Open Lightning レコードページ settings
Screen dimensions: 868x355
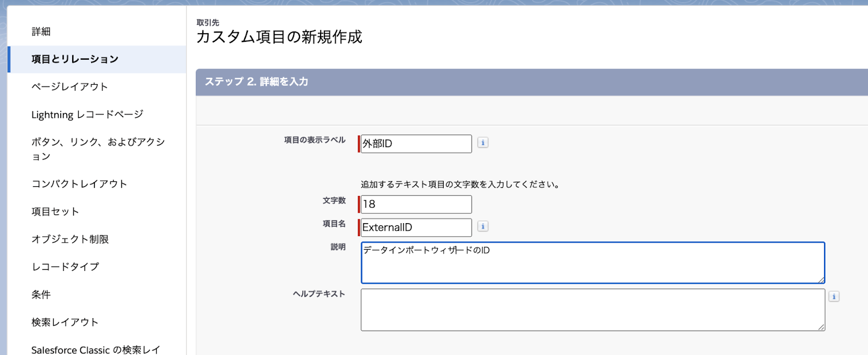click(87, 115)
